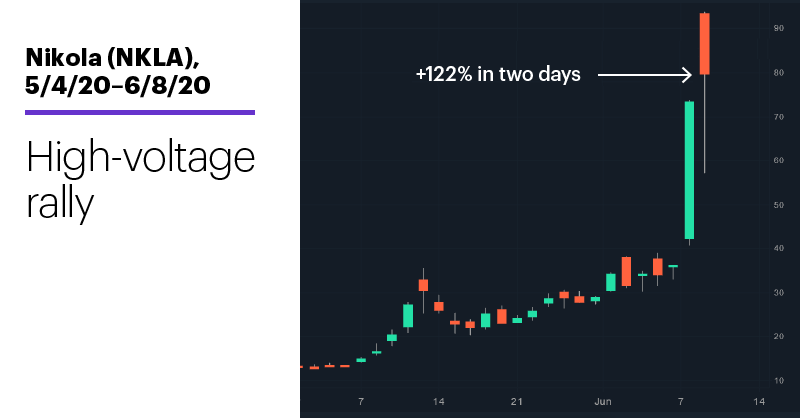Click the '21' date axis label

pos(516,402)
